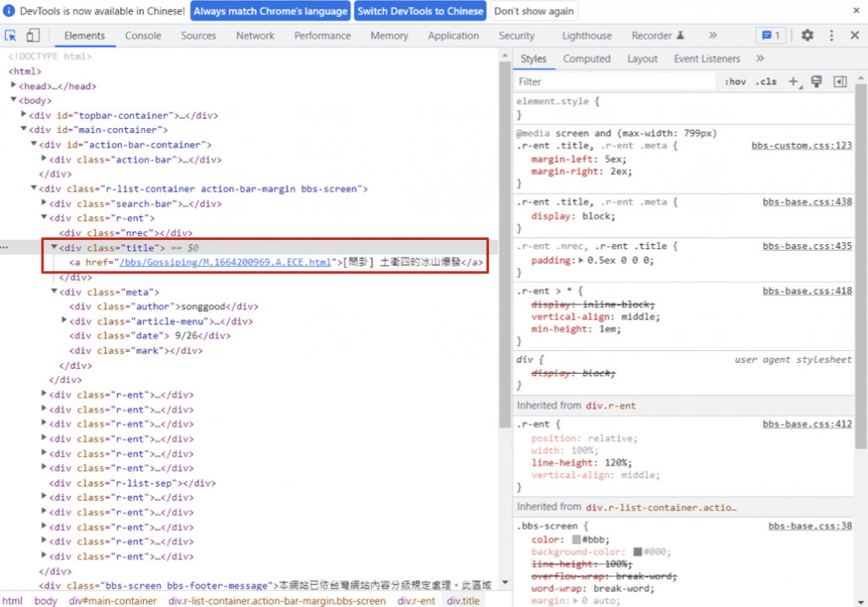Select div#main-container in the breadcrumb
The image size is (868, 607).
[x=113, y=601]
